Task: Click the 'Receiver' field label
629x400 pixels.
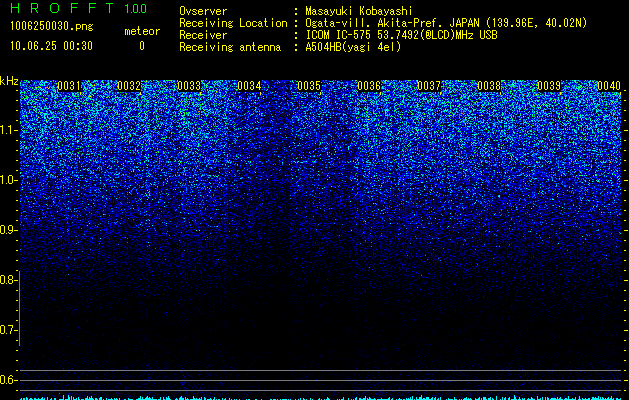Action: pyautogui.click(x=203, y=35)
